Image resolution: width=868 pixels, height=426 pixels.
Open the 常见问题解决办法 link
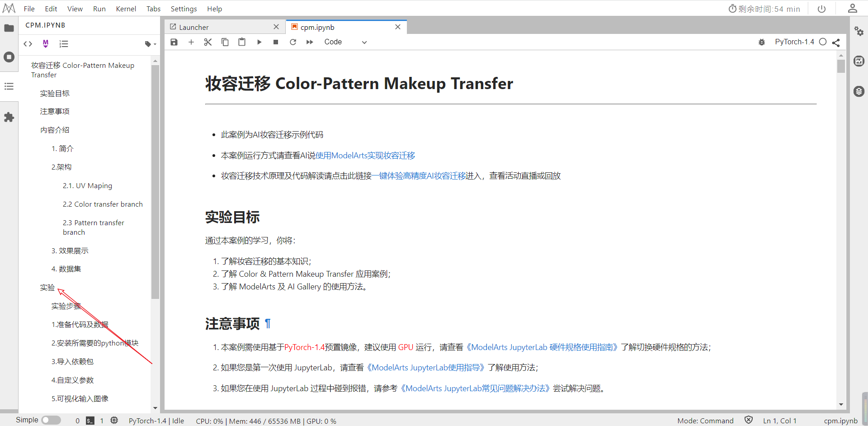(x=475, y=388)
